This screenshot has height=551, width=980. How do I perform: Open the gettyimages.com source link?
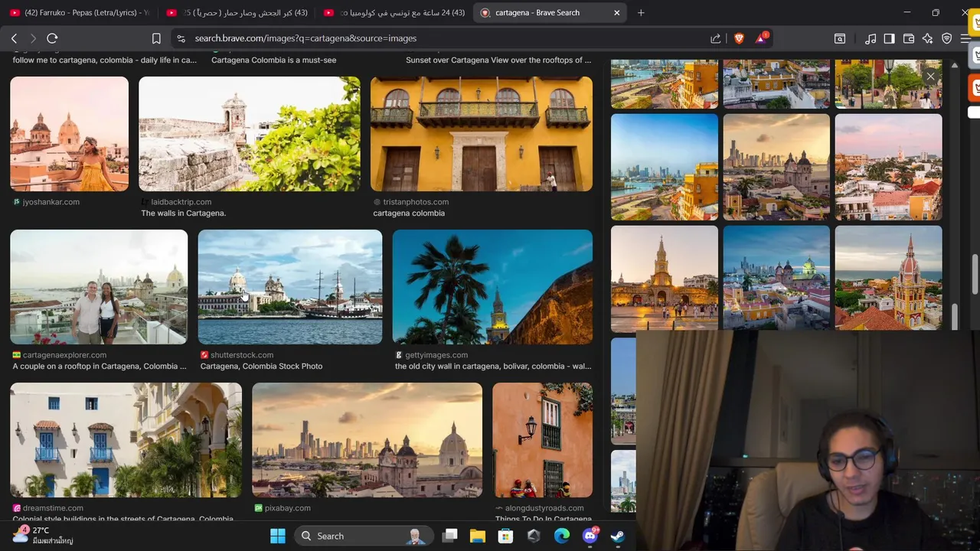(436, 355)
